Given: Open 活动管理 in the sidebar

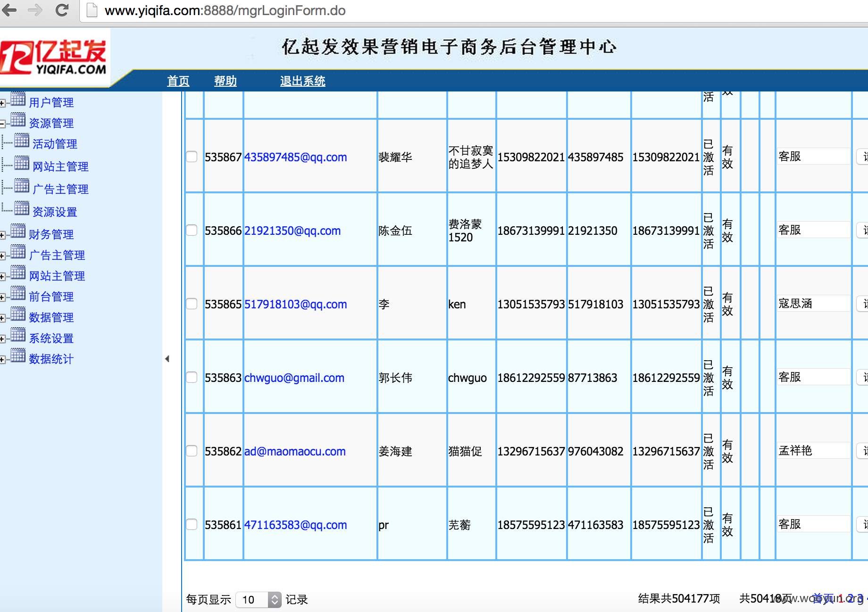Looking at the screenshot, I should click(x=55, y=144).
